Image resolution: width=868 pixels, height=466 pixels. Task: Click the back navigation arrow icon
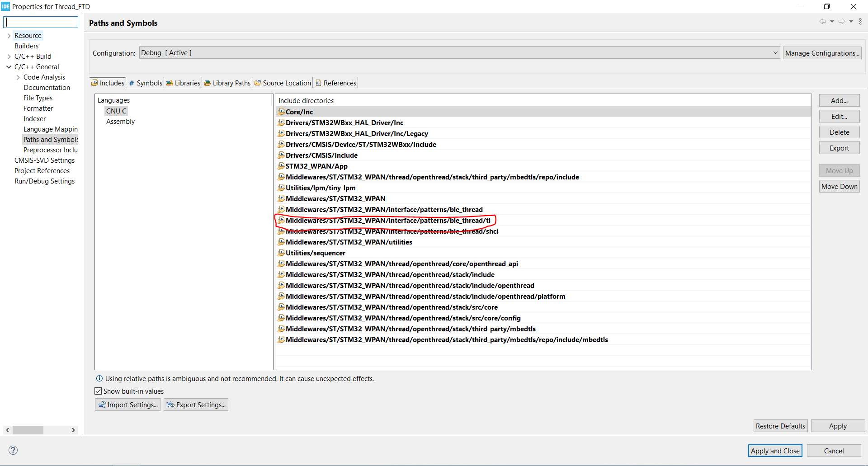pos(822,21)
